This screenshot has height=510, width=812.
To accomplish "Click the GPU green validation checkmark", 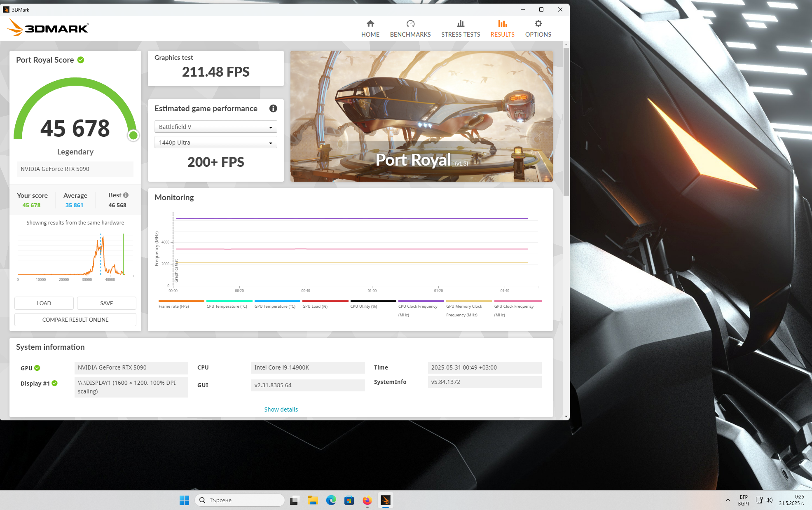I will click(x=37, y=368).
